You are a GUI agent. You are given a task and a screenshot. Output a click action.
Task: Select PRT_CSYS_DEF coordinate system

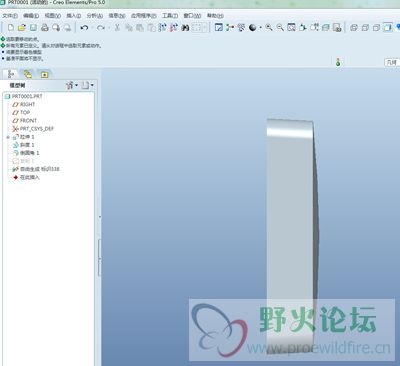pyautogui.click(x=33, y=129)
